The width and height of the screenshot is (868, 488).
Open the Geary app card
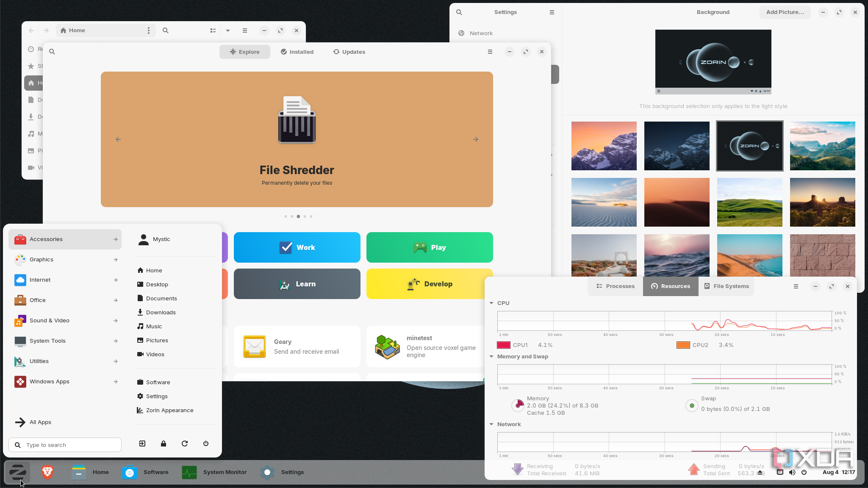297,347
